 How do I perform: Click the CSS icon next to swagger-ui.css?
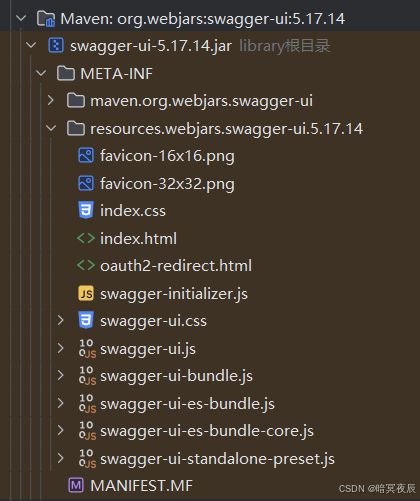click(86, 320)
